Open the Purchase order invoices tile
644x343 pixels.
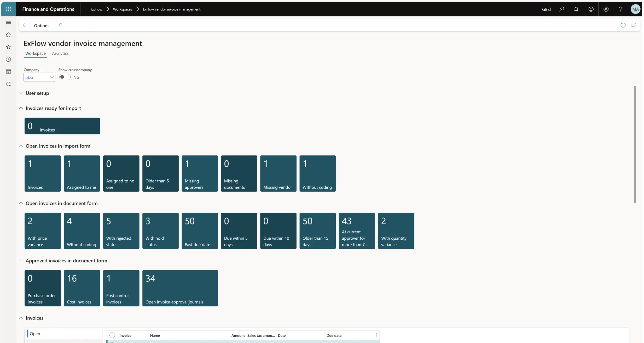(43, 288)
